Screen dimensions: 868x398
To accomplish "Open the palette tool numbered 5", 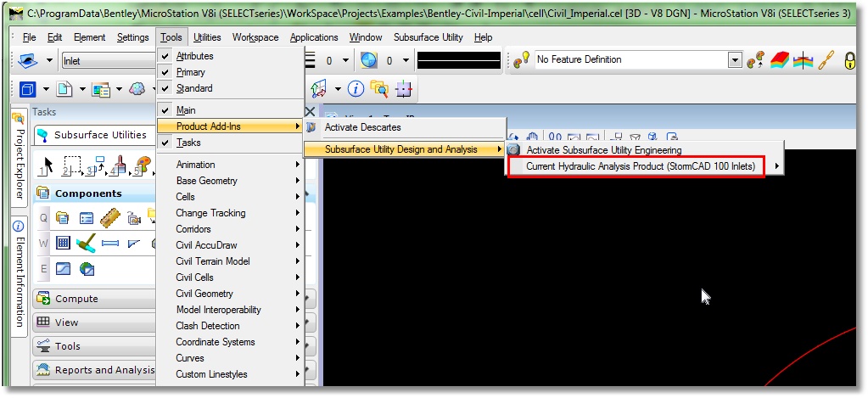I will (x=142, y=165).
